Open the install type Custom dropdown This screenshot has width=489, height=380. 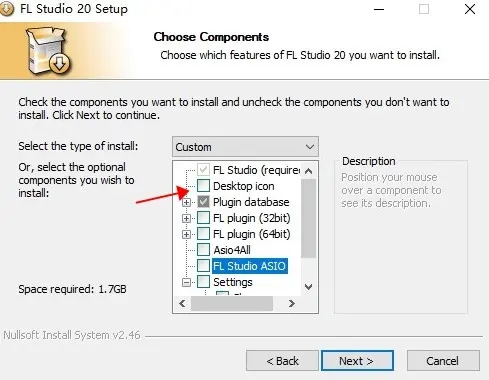click(x=245, y=147)
